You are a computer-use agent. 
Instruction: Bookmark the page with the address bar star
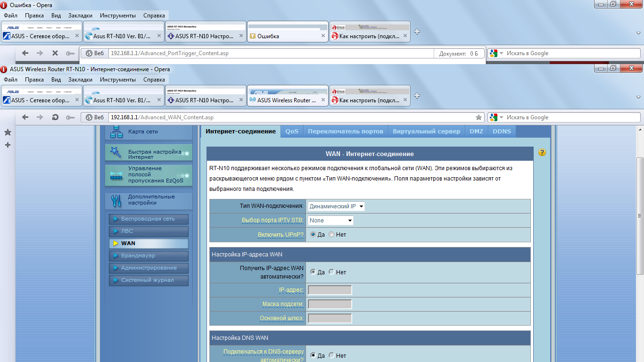point(479,117)
